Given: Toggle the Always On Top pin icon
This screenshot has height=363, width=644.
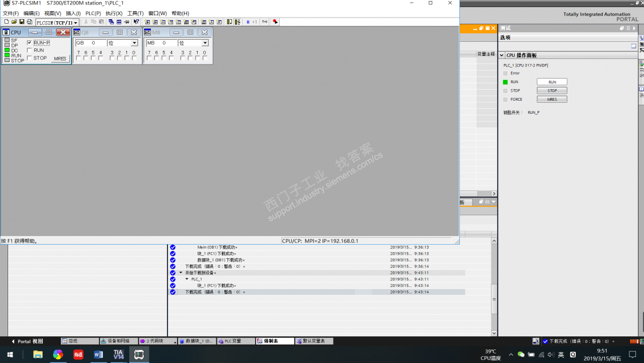Looking at the screenshot, I should (126, 22).
